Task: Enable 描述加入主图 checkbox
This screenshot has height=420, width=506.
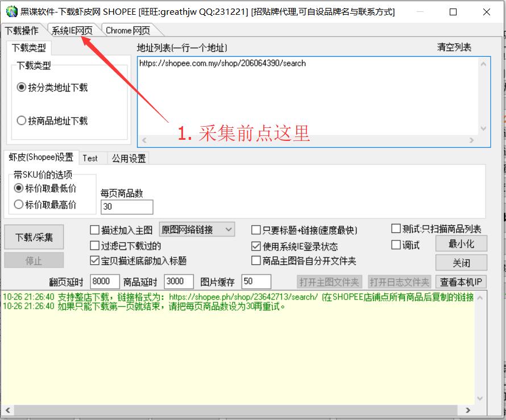Action: (121, 230)
